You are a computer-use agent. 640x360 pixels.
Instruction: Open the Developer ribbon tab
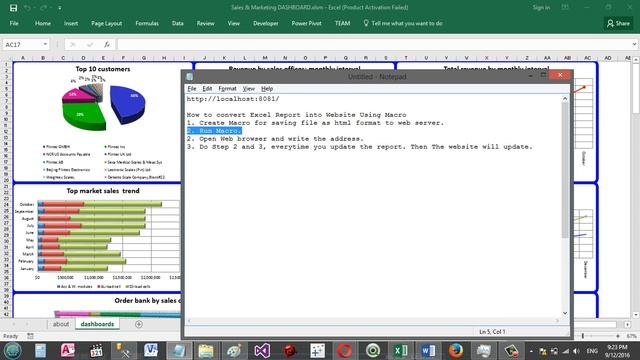click(266, 23)
